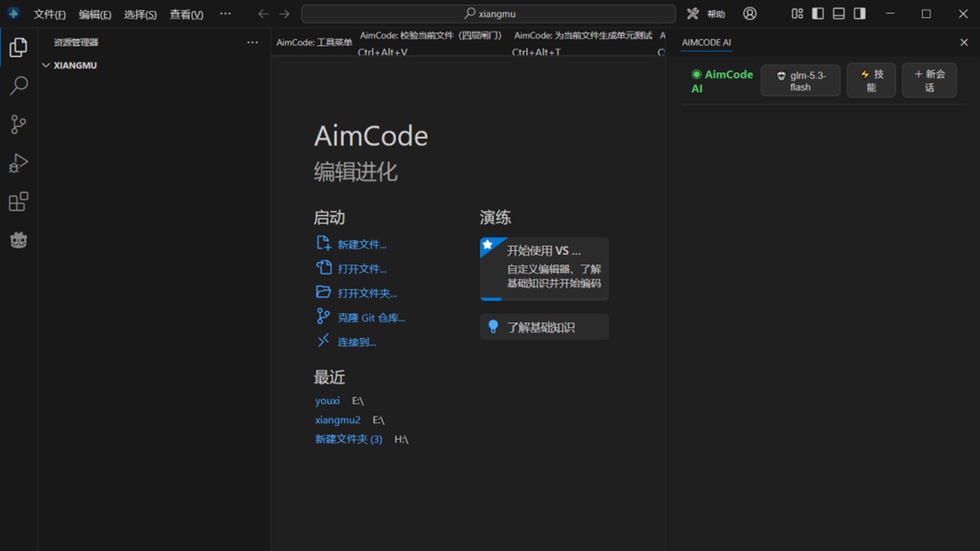Select the AIMCODE AI panel tab

(x=706, y=43)
